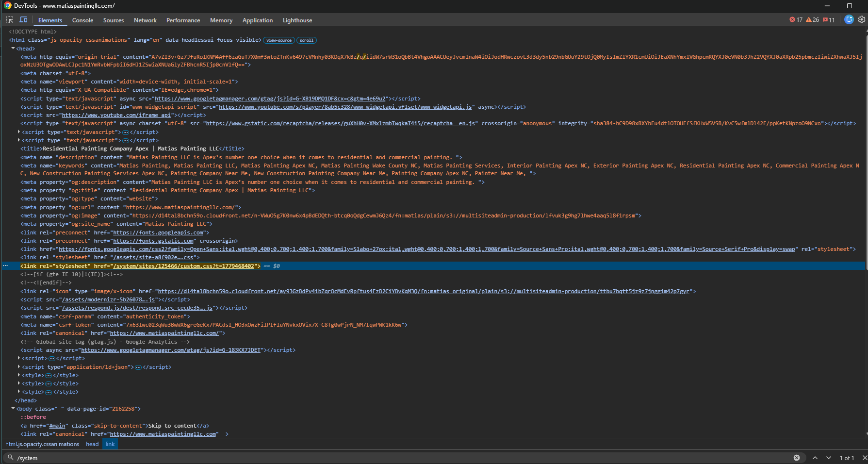The width and height of the screenshot is (868, 464).
Task: Activate the inspect element picker icon
Action: (10, 20)
